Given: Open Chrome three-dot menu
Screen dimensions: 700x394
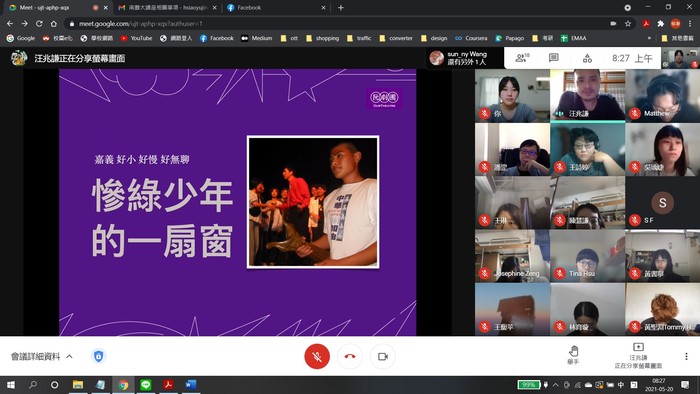Looking at the screenshot, I should click(690, 24).
